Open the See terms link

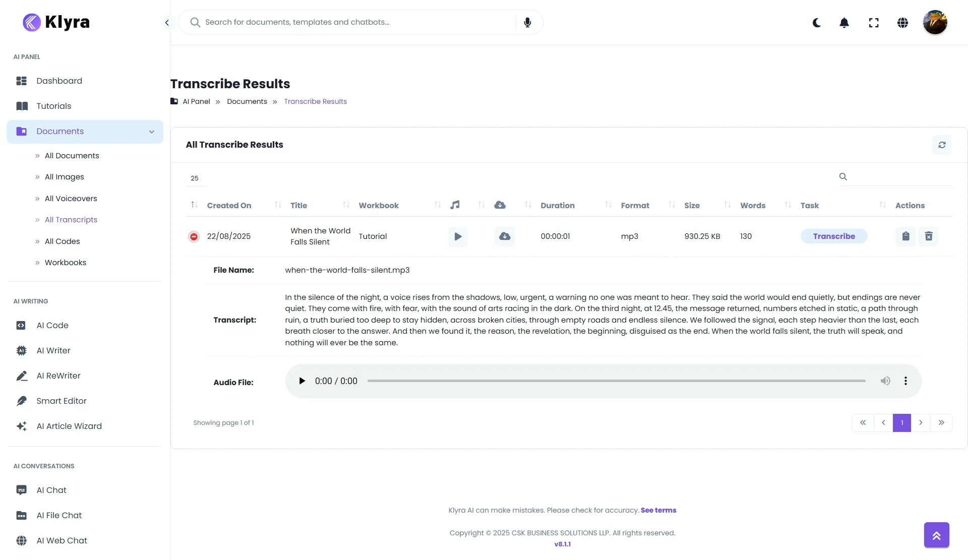[x=658, y=510]
